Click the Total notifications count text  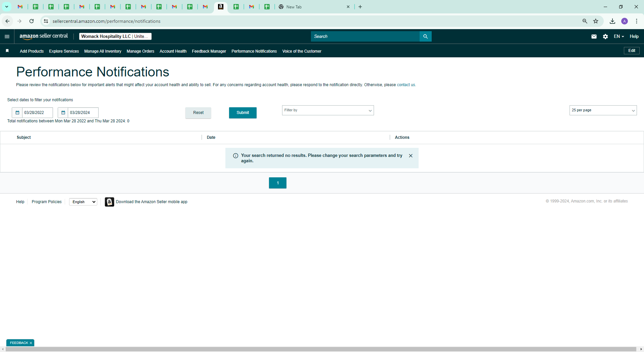click(x=68, y=121)
